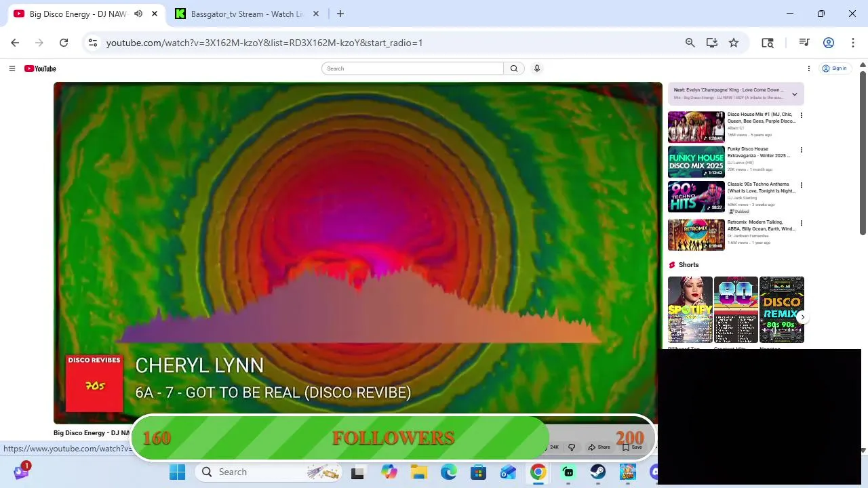
Task: Click the Sign in button
Action: [x=834, y=68]
